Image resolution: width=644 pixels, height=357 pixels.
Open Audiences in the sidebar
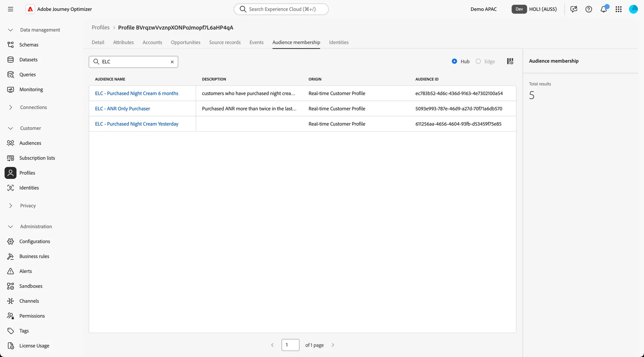[30, 143]
